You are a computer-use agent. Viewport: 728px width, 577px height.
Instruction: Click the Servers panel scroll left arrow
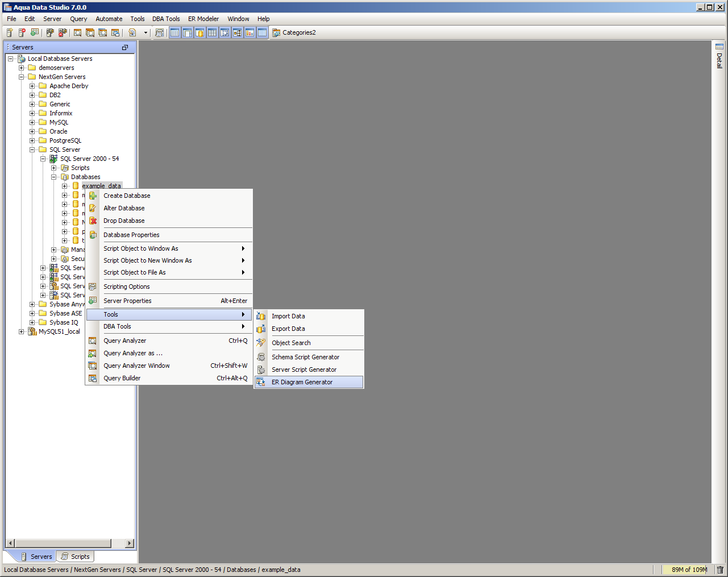click(x=10, y=543)
